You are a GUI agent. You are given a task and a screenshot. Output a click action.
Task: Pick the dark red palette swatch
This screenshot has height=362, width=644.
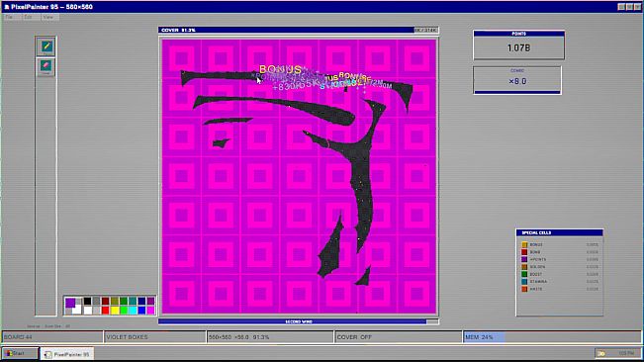point(106,301)
